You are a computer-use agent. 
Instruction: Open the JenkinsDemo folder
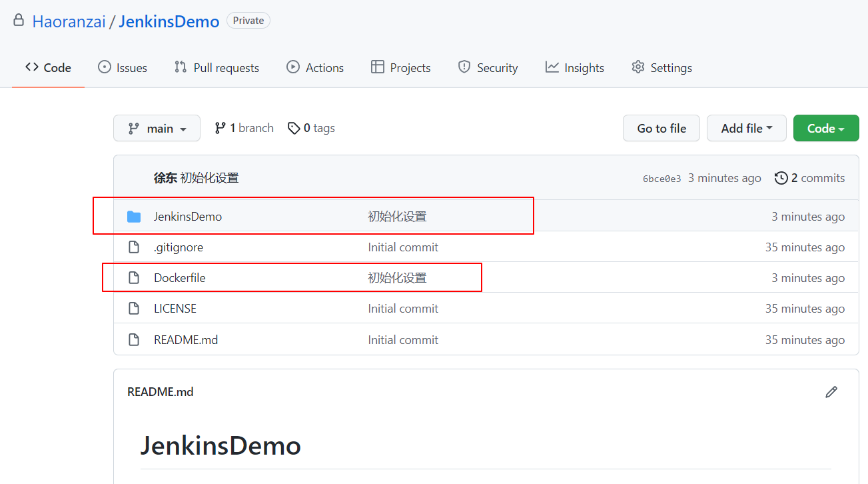click(188, 217)
